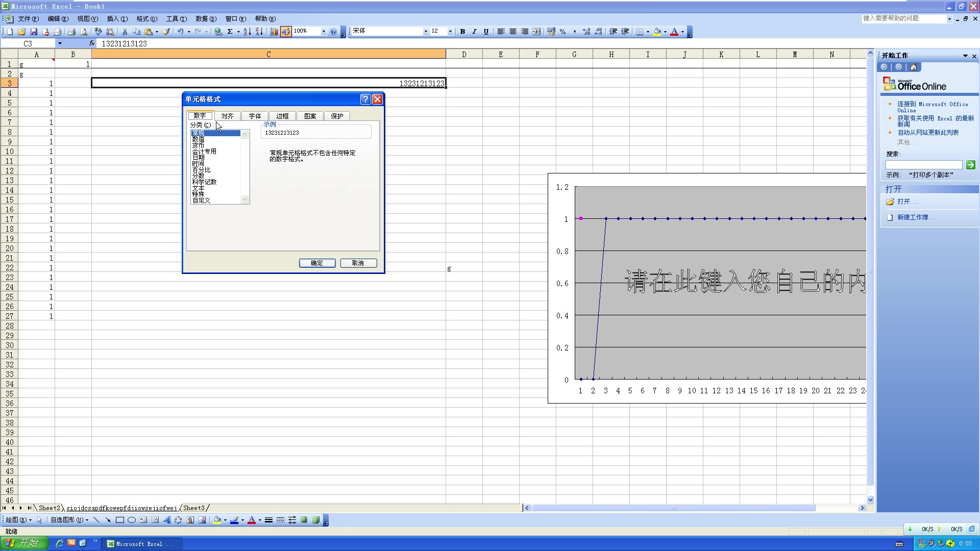Cancel the Format Cells dialog
This screenshot has width=980, height=551.
(358, 263)
